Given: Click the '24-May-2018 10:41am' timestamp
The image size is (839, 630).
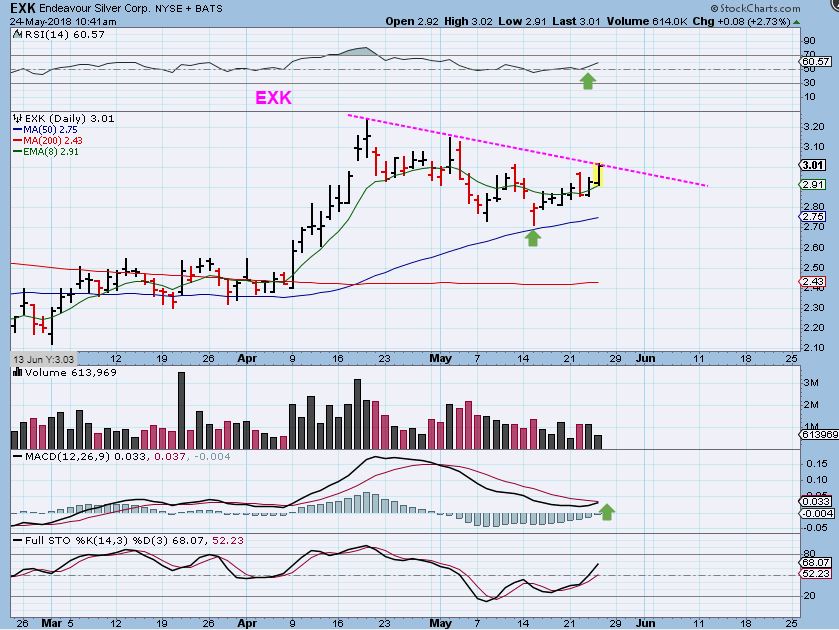Looking at the screenshot, I should [x=63, y=21].
